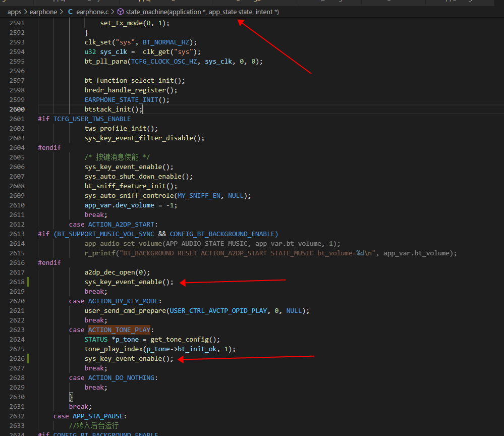Click line number 2612 in the gutter
Viewport: 504px width, 436px height.
pos(17,225)
